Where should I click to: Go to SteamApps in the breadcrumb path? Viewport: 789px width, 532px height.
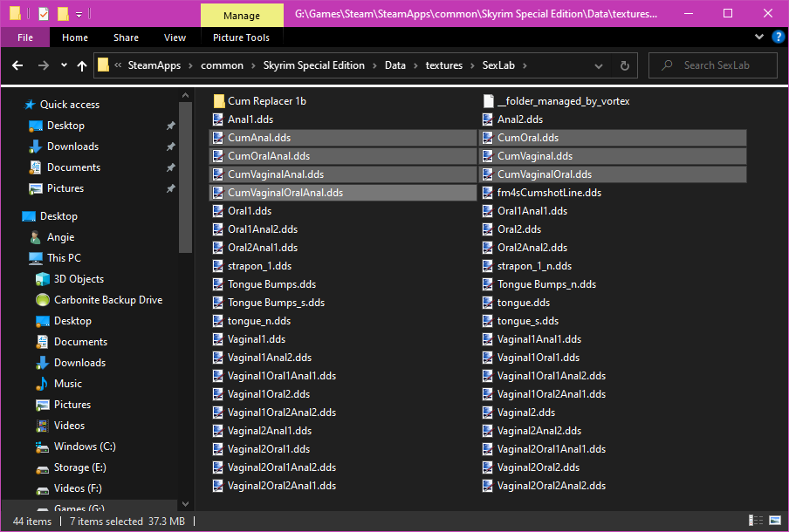(154, 65)
